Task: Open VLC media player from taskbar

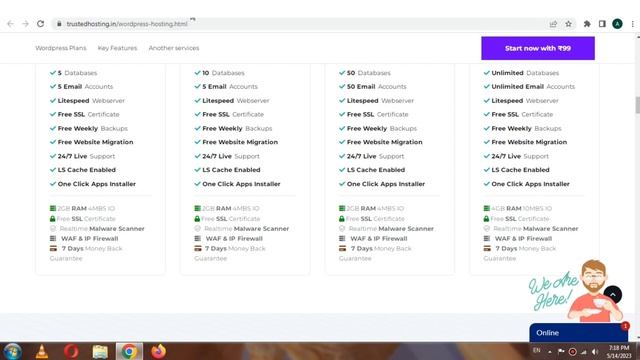Action: point(42,351)
